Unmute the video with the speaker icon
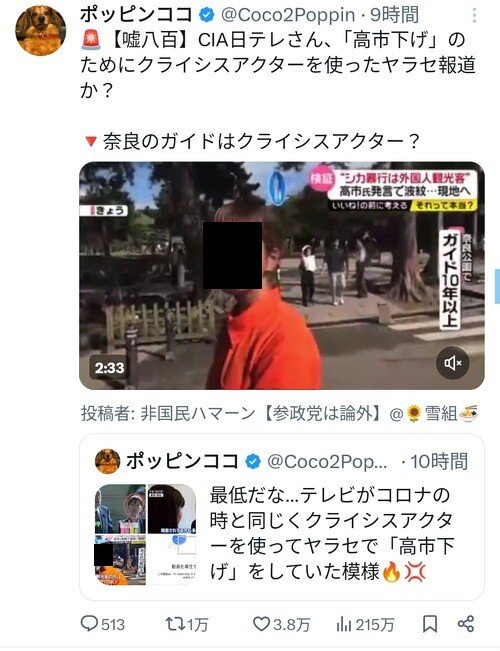 click(x=453, y=363)
